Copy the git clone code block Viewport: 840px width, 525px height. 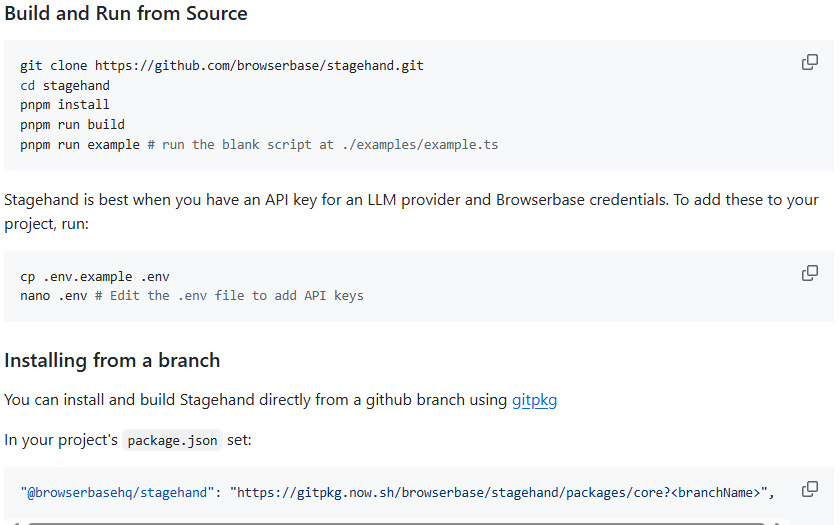pos(809,62)
